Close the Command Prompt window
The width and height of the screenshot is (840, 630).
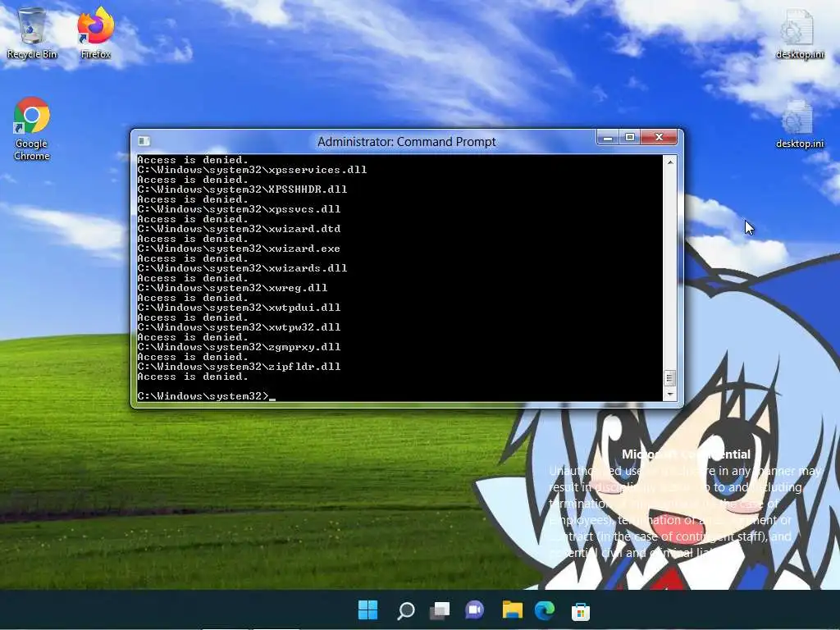(x=660, y=138)
